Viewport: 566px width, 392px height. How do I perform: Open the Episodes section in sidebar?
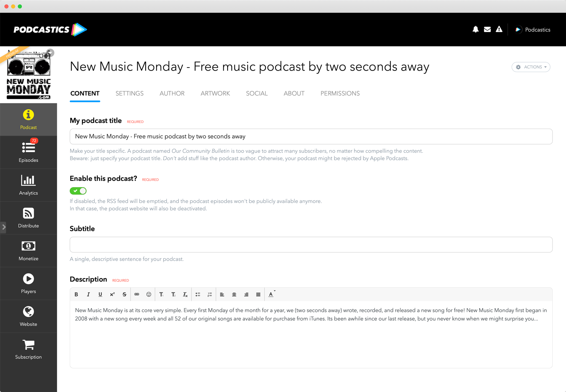[x=28, y=152]
